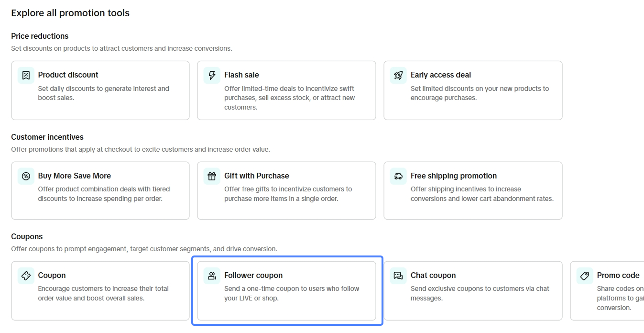Open the Flash sale title link
This screenshot has width=644, height=333.
click(x=241, y=75)
